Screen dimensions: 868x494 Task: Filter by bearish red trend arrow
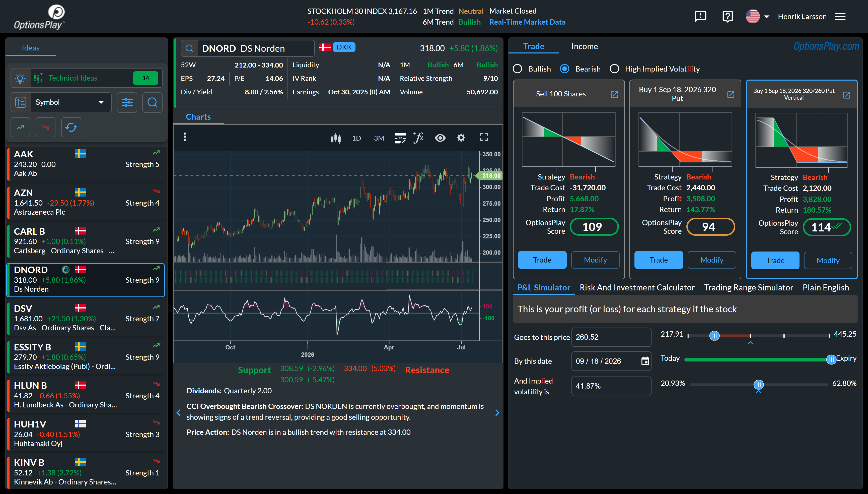point(45,127)
